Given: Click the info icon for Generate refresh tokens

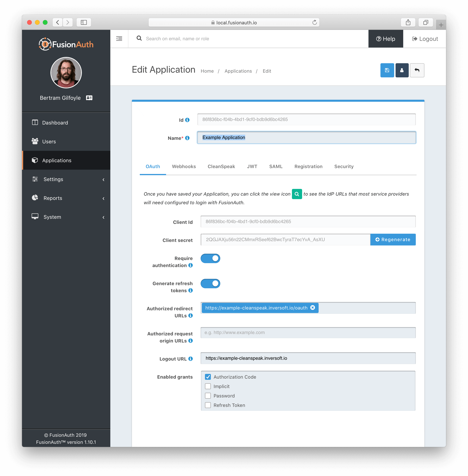Looking at the screenshot, I should pos(190,290).
